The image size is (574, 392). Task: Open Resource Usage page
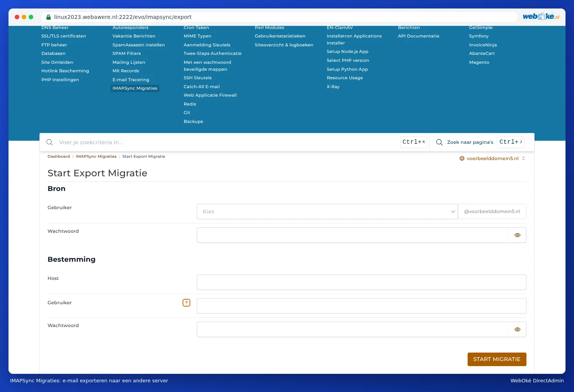click(x=345, y=78)
